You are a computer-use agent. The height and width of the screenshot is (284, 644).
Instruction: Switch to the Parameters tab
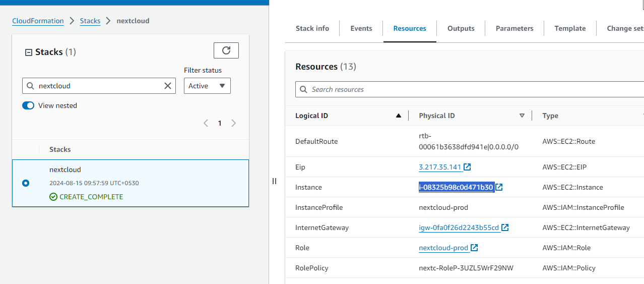[x=514, y=28]
